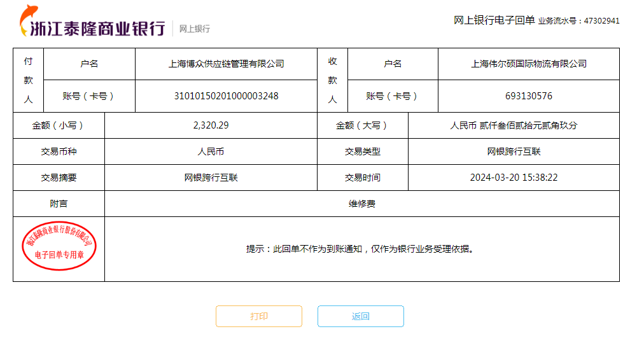The height and width of the screenshot is (350, 644).
Task: Click the red electronic receipt seal stamp
Action: pyautogui.click(x=59, y=249)
